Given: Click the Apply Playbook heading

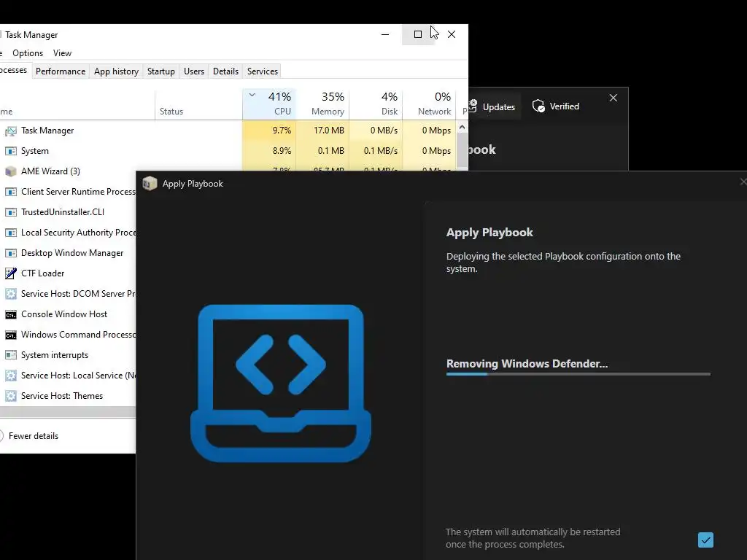Looking at the screenshot, I should tap(489, 233).
